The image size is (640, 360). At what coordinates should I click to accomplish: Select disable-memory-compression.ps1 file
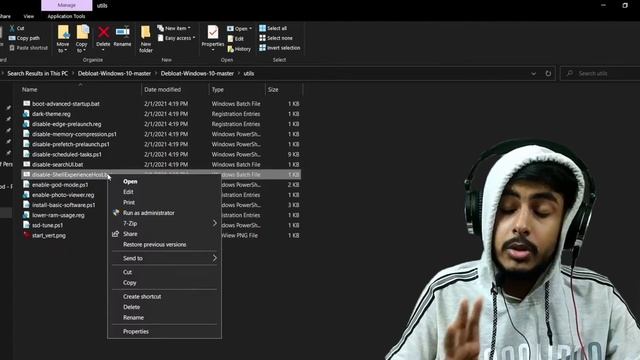tap(74, 134)
